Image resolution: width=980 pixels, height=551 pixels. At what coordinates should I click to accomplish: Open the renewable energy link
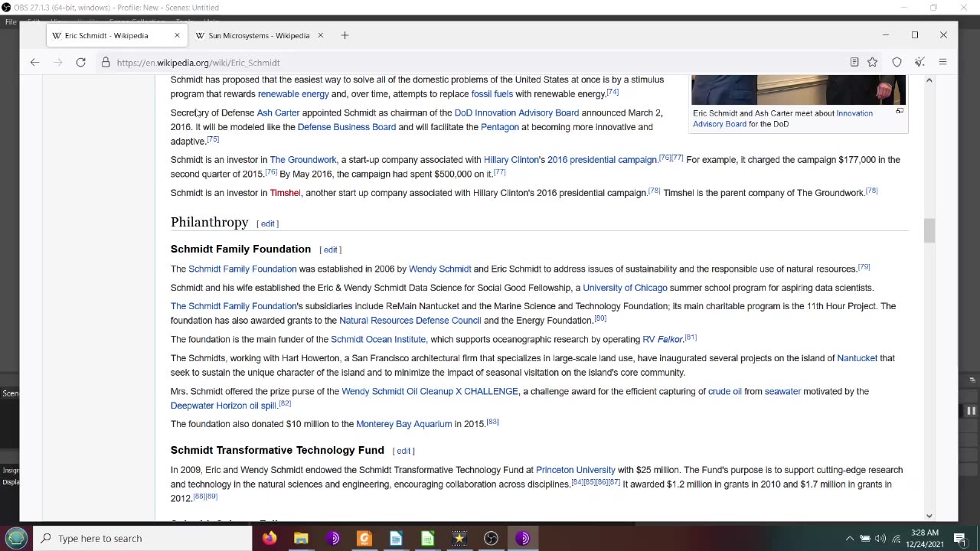(293, 94)
